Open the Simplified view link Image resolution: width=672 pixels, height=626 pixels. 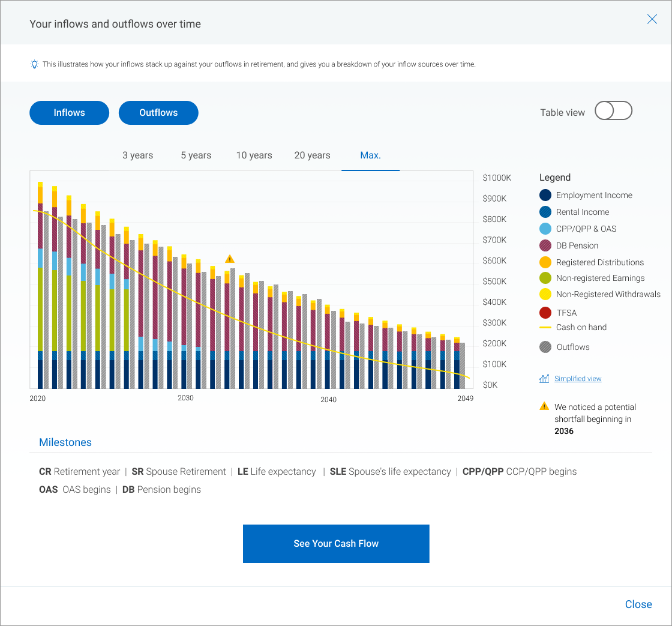578,379
